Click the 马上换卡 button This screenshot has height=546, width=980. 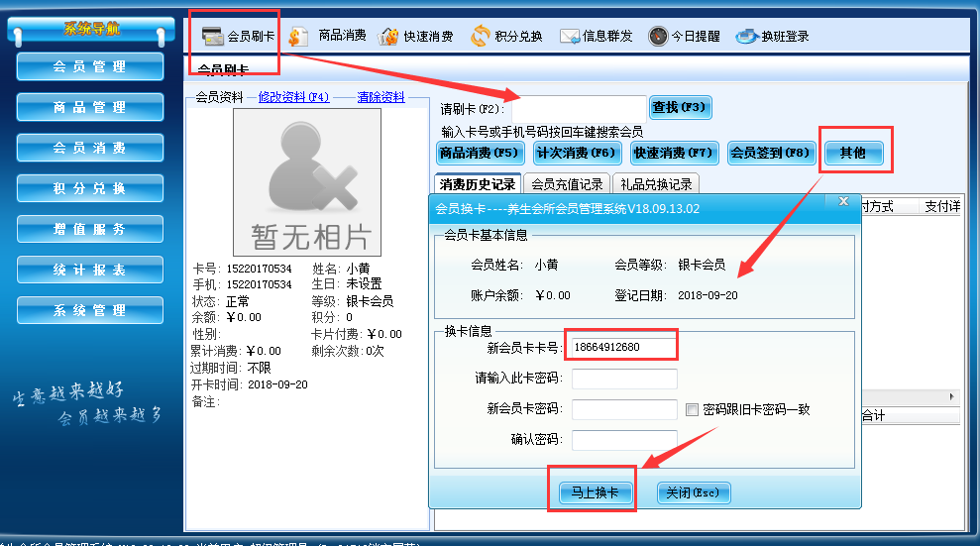pos(595,492)
